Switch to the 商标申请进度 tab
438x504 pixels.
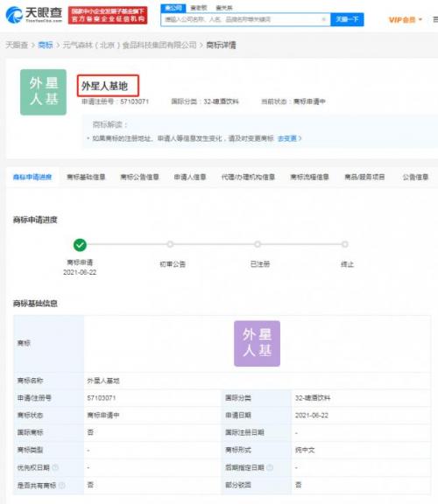coord(32,177)
